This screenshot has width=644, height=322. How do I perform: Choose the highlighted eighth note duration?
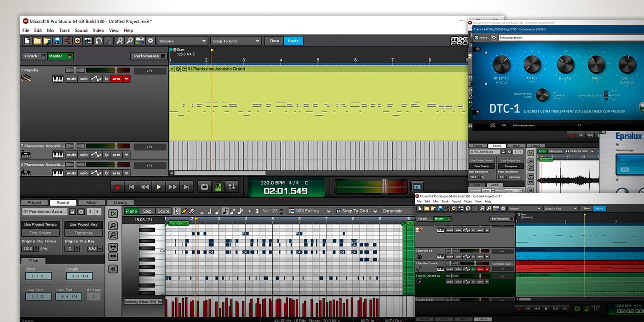pyautogui.click(x=225, y=211)
